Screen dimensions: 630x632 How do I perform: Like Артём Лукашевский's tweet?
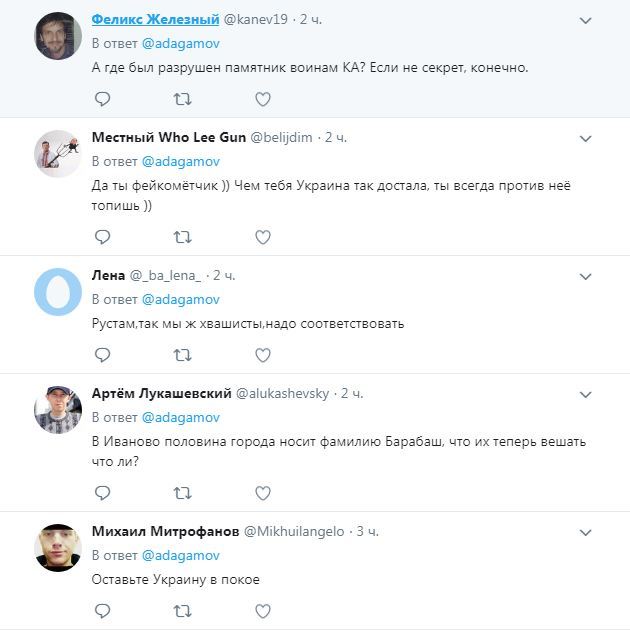tap(262, 493)
